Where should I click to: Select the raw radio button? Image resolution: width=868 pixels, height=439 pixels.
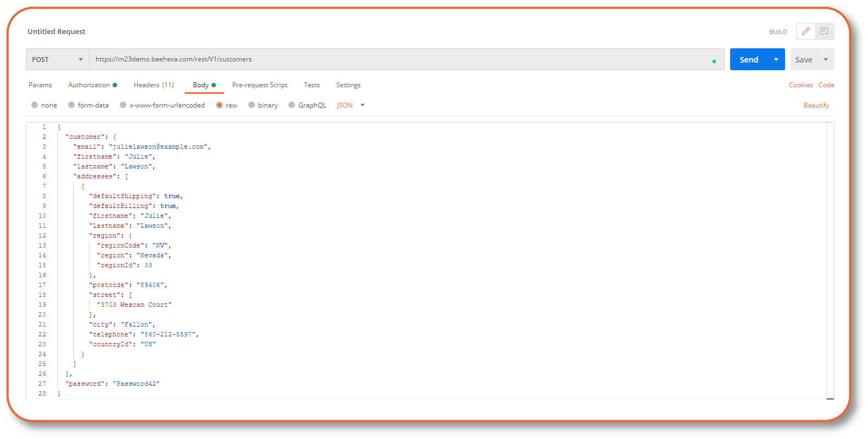pyautogui.click(x=219, y=105)
